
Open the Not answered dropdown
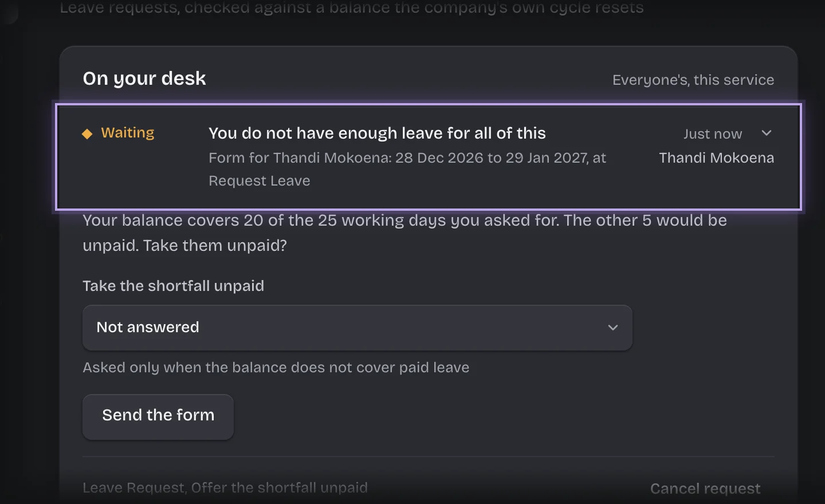(x=357, y=328)
